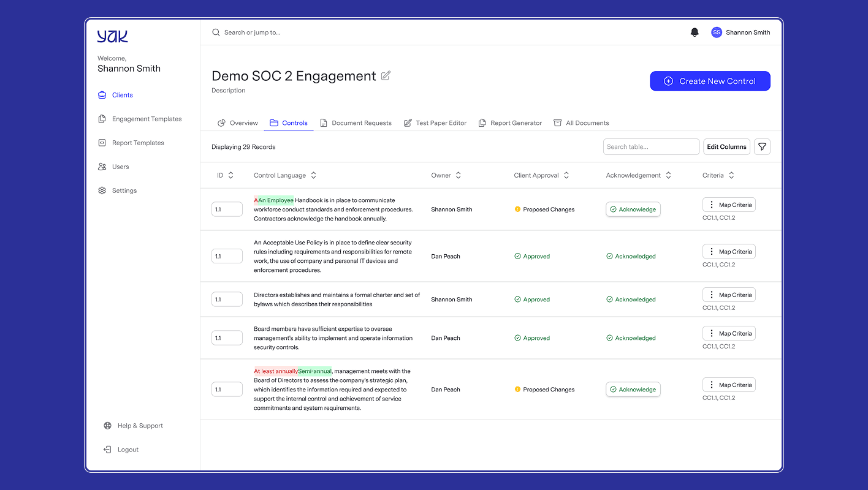
Task: Click Test Paper Editor pencil icon
Action: click(408, 123)
